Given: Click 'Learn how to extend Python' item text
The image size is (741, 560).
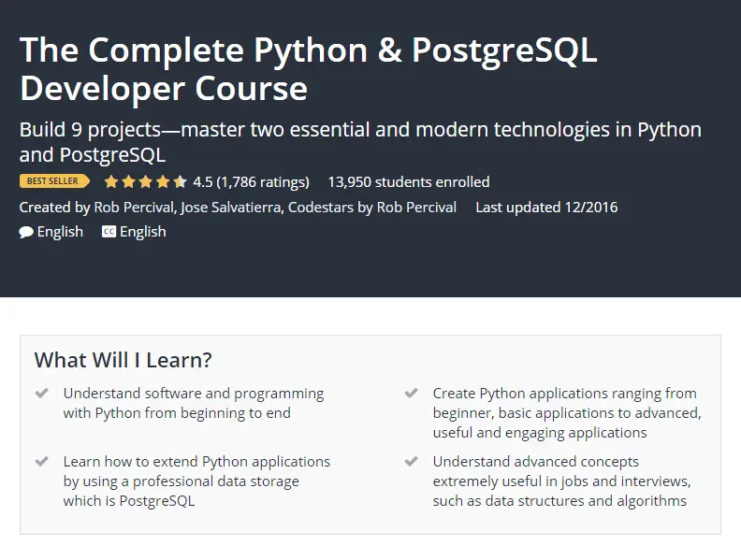Looking at the screenshot, I should 196,481.
